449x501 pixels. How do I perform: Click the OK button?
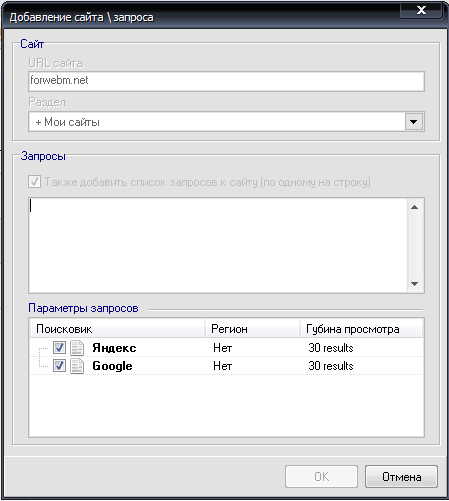pyautogui.click(x=321, y=477)
